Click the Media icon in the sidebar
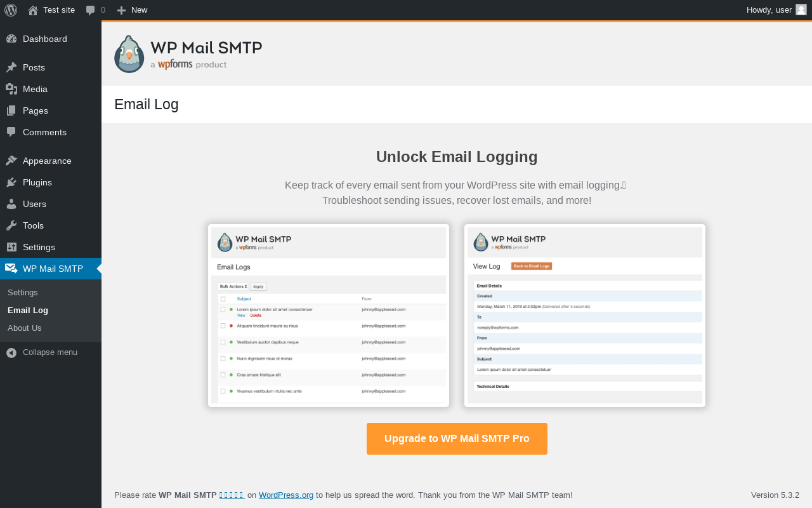Screen dimensions: 812x508 pos(11,89)
